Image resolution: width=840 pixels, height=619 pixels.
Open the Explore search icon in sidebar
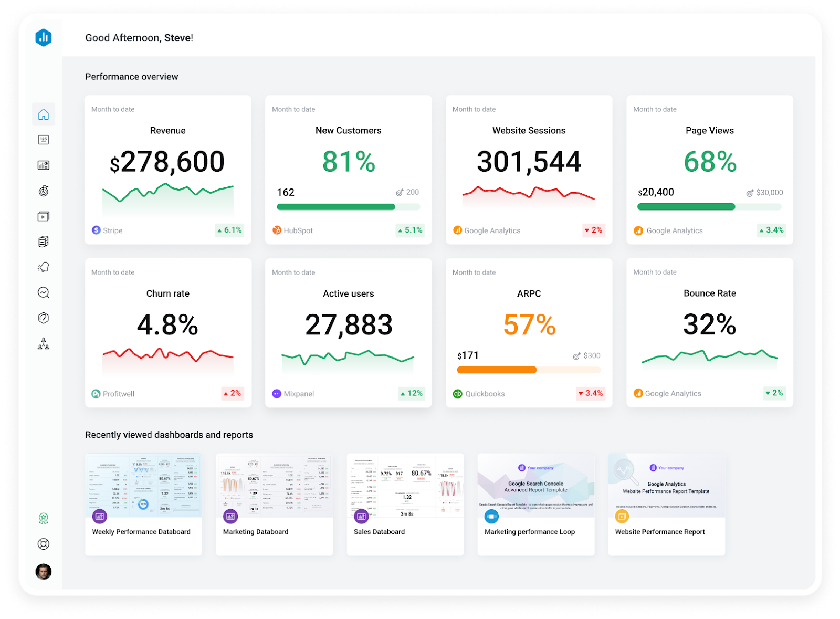point(44,292)
